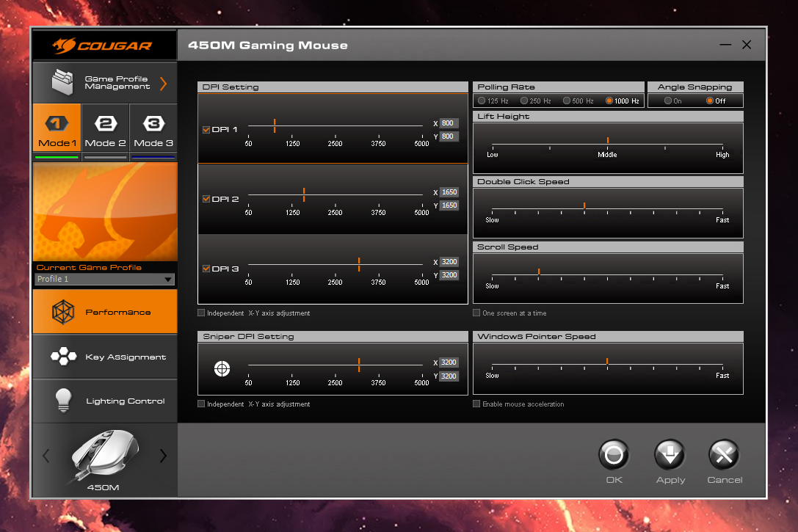The width and height of the screenshot is (798, 532).
Task: Click the Apply button label
Action: pos(670,480)
